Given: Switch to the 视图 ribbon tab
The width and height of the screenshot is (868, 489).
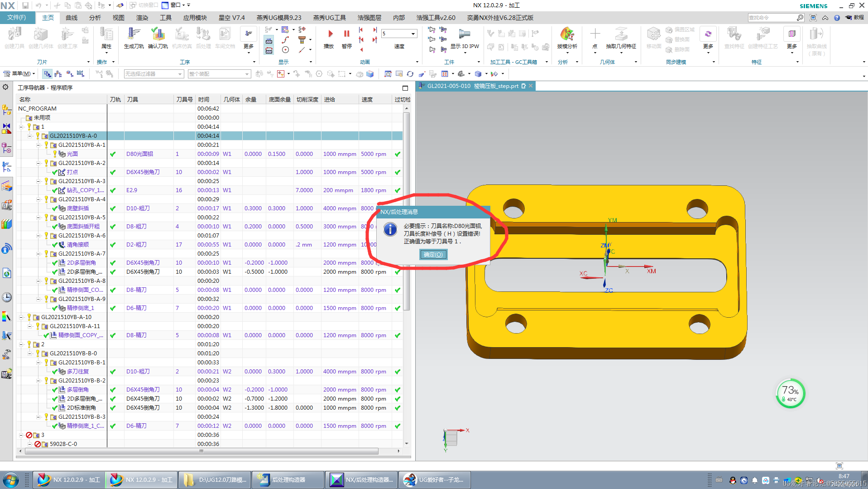Looking at the screenshot, I should [119, 18].
